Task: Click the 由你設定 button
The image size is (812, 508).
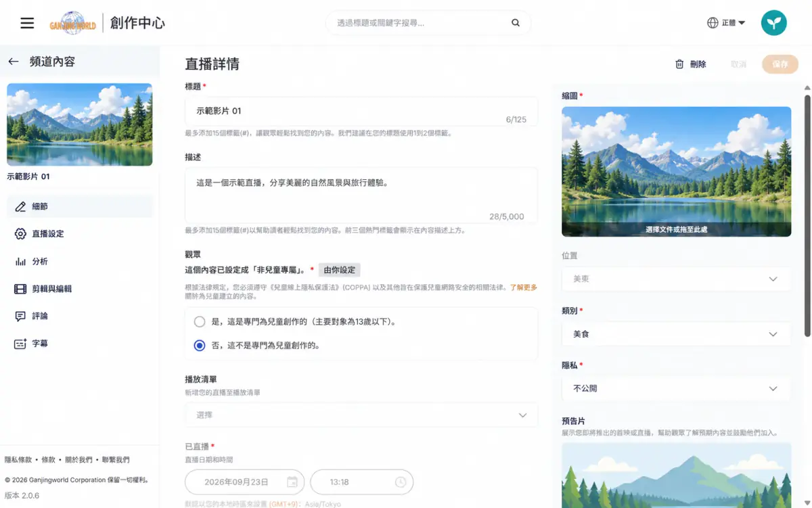Action: tap(339, 270)
